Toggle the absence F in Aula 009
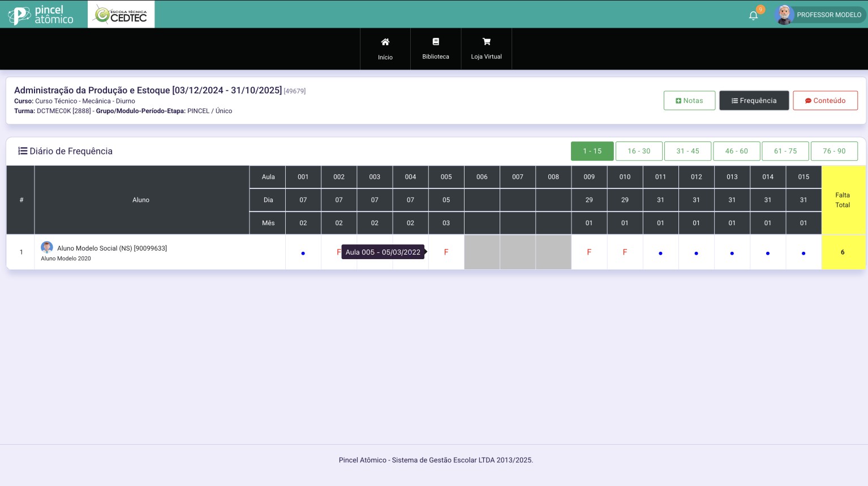Viewport: 868px width, 486px height. [589, 252]
